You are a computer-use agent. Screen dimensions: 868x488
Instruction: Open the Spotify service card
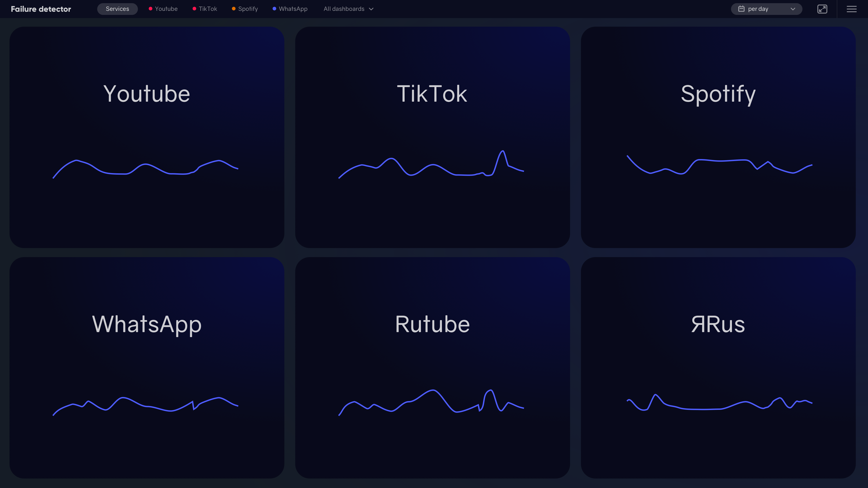click(x=718, y=137)
